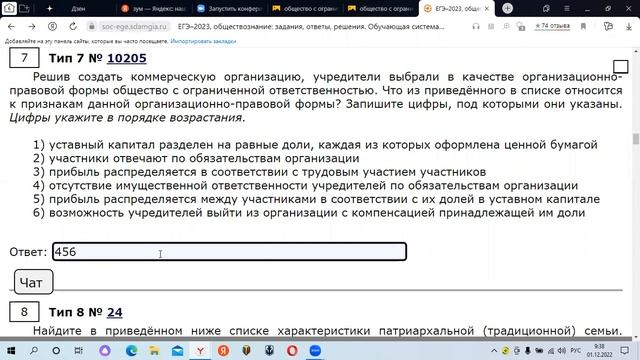Image resolution: width=640 pixels, height=360 pixels.
Task: Open task number link 10205
Action: point(127,58)
